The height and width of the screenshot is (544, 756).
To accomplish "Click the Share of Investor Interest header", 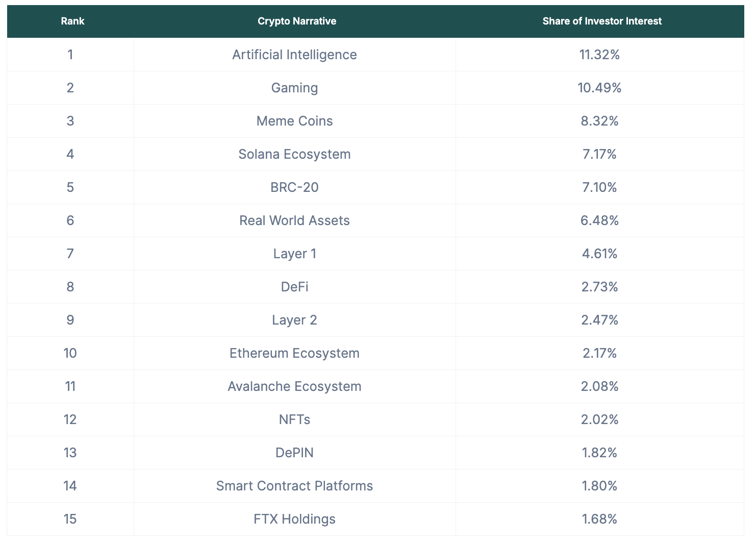I will point(601,21).
